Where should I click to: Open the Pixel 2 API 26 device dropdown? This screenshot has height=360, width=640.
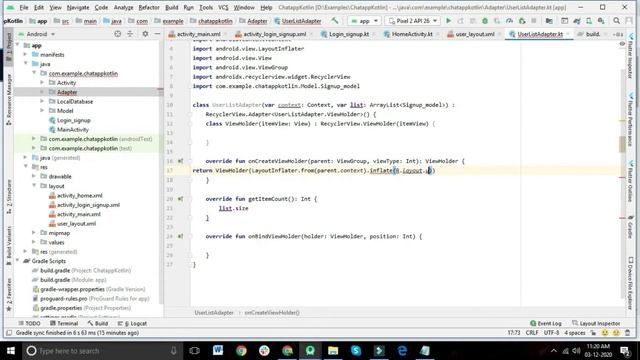(x=413, y=20)
